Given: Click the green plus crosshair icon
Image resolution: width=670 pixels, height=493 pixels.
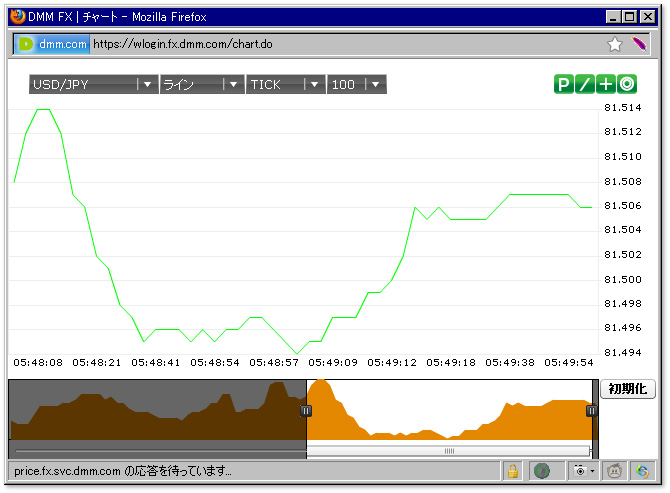Looking at the screenshot, I should pos(605,84).
